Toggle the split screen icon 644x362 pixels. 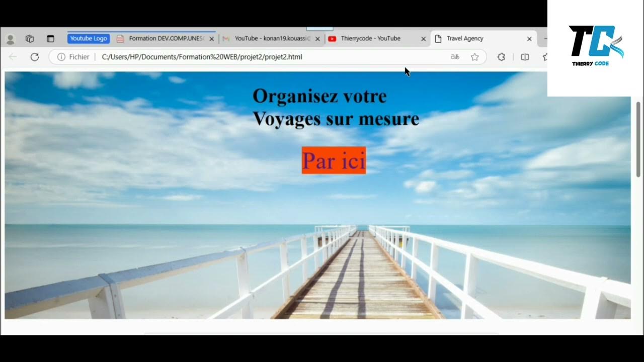(x=525, y=57)
